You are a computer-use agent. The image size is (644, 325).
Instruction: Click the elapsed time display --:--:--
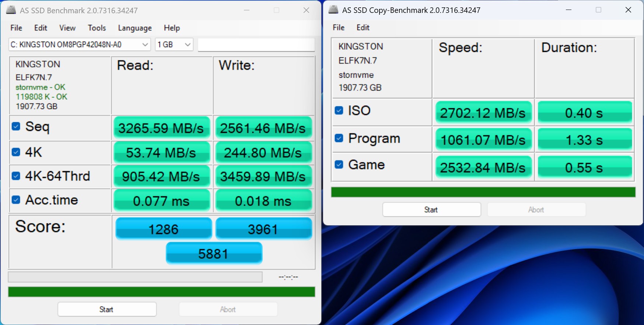[288, 277]
